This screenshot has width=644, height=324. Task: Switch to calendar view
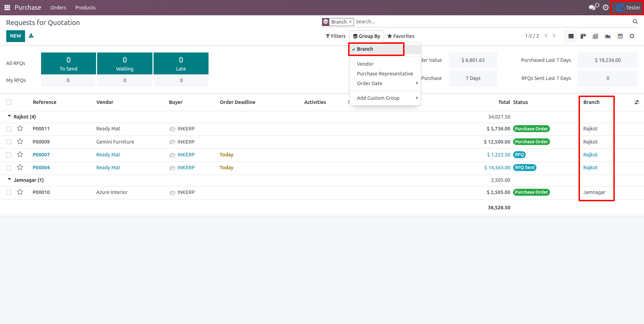coord(620,36)
